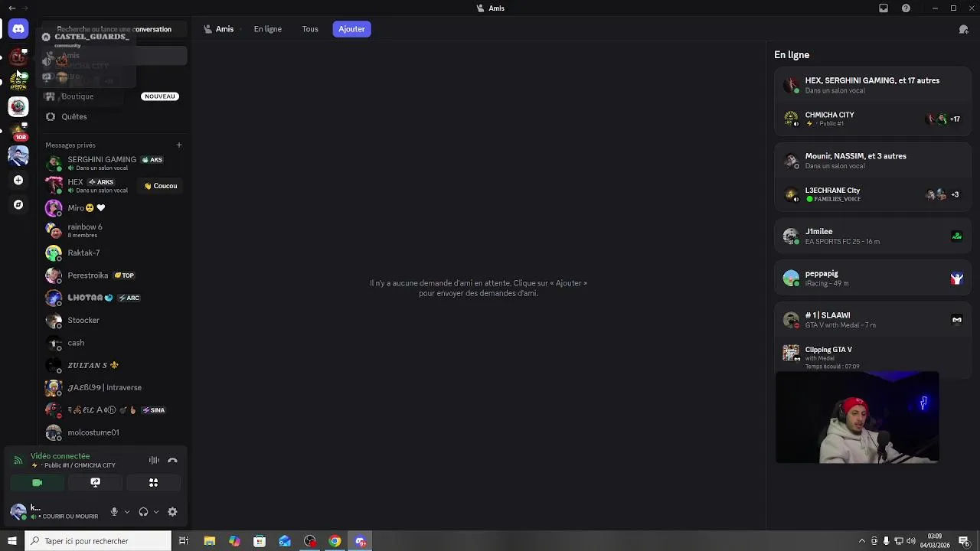Click Windows taskbar search box
This screenshot has width=980, height=551.
click(98, 541)
